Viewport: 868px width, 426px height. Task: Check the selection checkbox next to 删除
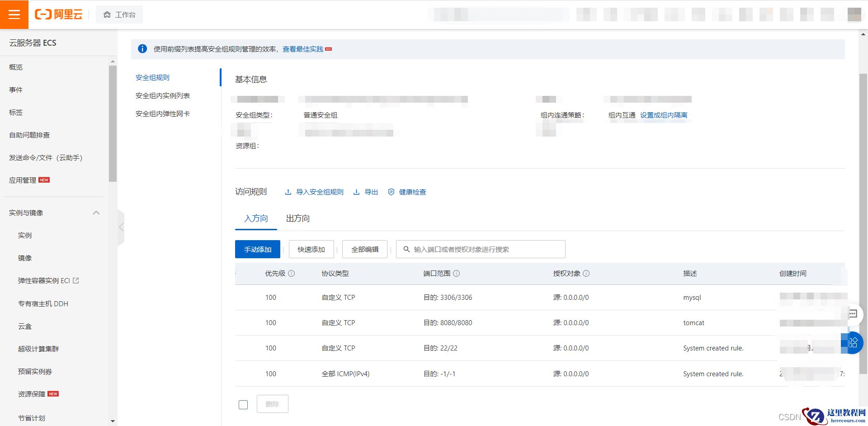pos(243,404)
